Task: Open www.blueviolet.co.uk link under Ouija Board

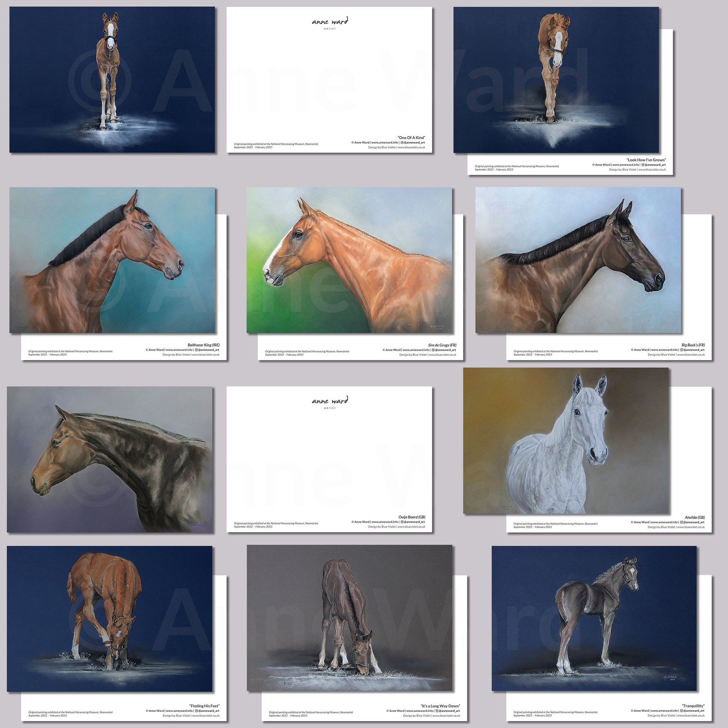Action: [411, 527]
